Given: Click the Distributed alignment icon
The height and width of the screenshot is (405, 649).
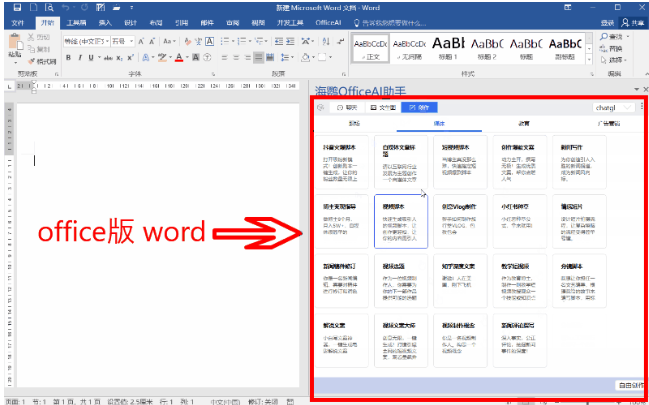Looking at the screenshot, I should [x=270, y=58].
